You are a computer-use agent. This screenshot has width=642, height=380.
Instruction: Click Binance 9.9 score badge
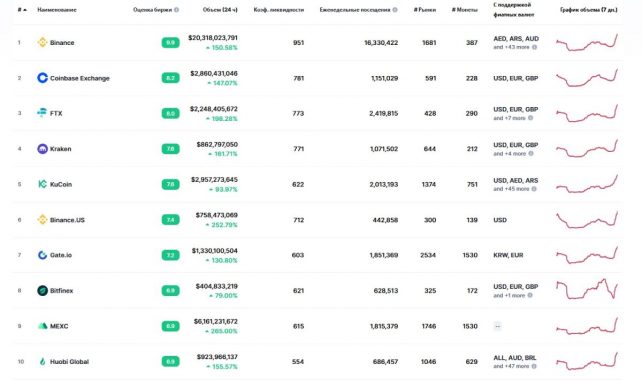click(x=170, y=43)
